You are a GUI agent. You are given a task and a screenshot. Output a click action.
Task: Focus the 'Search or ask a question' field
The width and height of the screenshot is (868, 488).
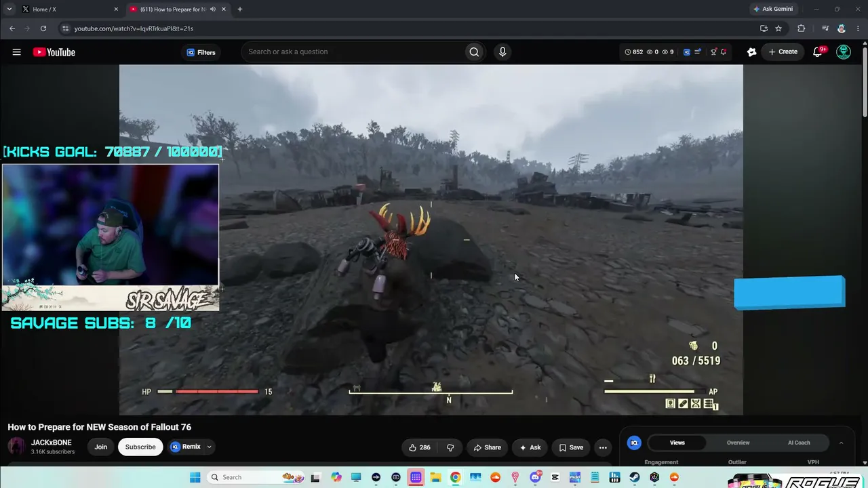pos(353,52)
